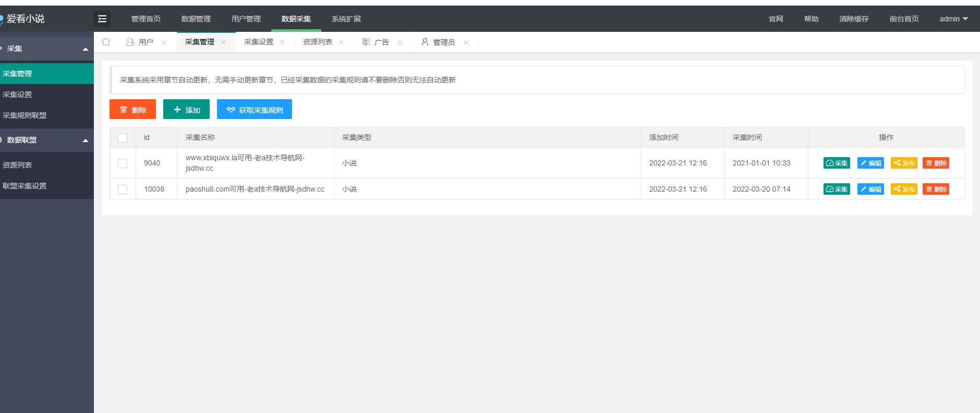Tick the checkbox for row id 10038
This screenshot has height=413, width=980.
(x=123, y=189)
